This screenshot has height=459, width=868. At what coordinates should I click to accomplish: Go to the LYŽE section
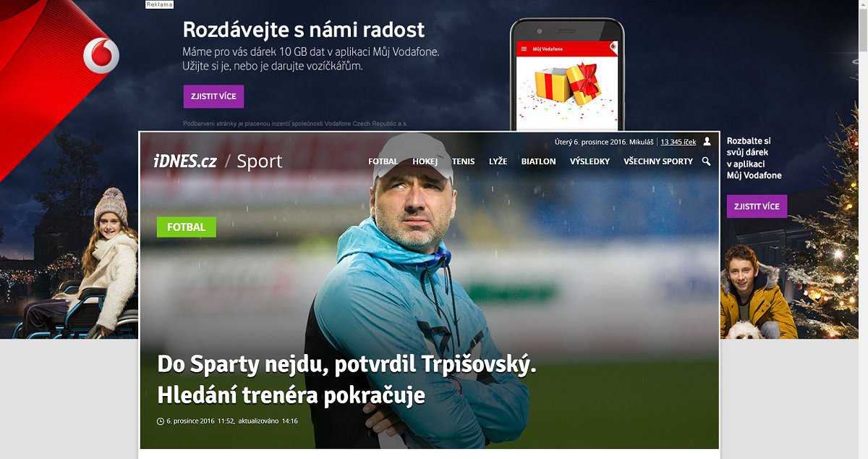tap(498, 161)
